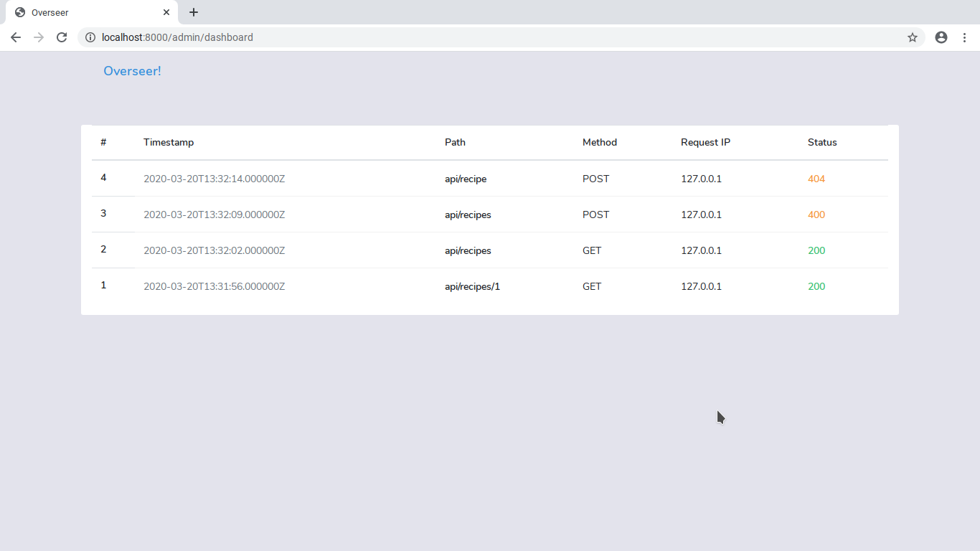Click the api/recipes/1 path cell

472,286
